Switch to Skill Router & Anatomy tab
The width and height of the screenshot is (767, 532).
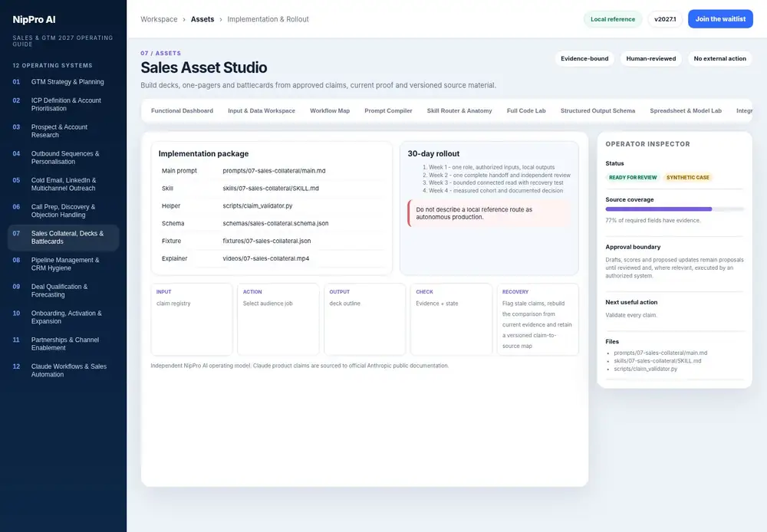pyautogui.click(x=459, y=111)
